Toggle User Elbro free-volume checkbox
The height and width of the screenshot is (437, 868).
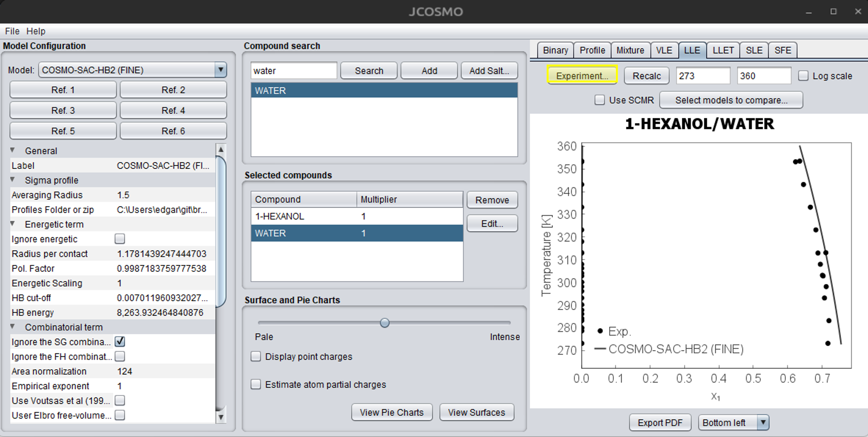tap(120, 415)
